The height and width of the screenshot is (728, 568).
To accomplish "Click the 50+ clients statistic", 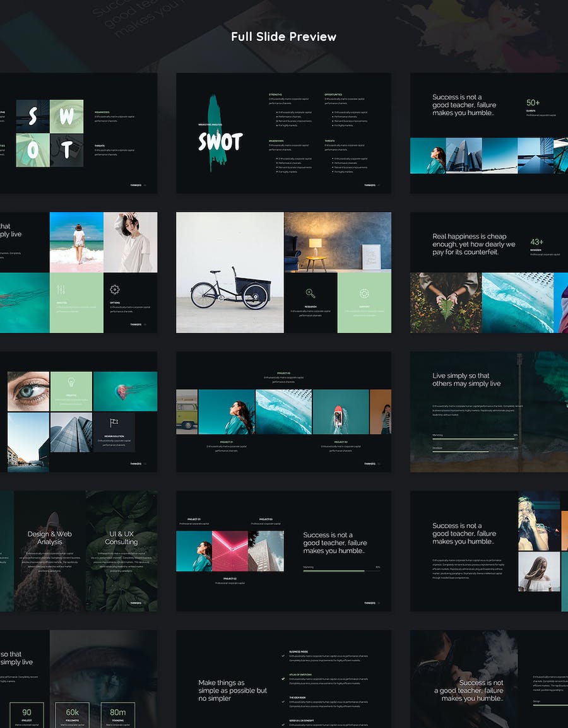I will (533, 103).
